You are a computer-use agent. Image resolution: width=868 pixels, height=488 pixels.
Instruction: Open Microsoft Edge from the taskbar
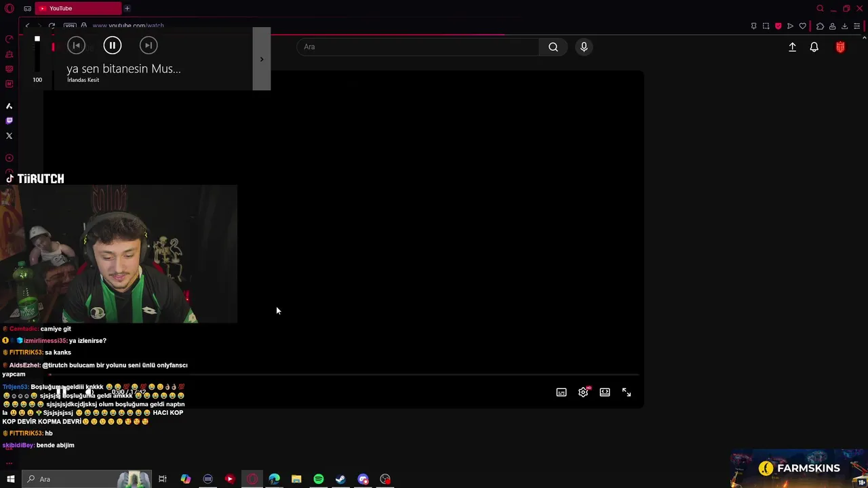tap(274, 479)
